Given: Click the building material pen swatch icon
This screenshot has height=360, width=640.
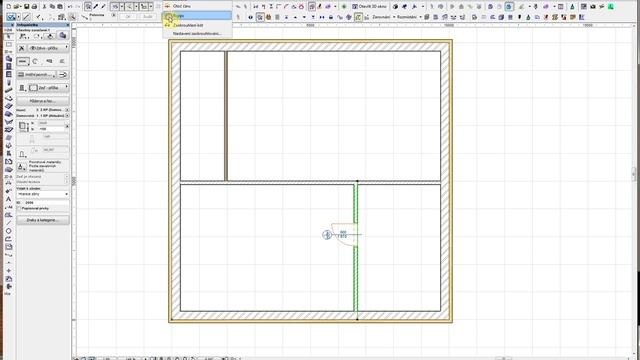Looking at the screenshot, I should tap(22, 167).
